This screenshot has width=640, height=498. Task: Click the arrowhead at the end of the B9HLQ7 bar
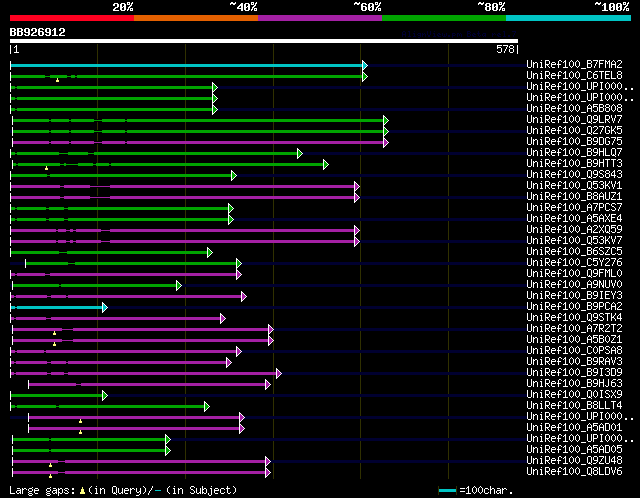(300, 153)
